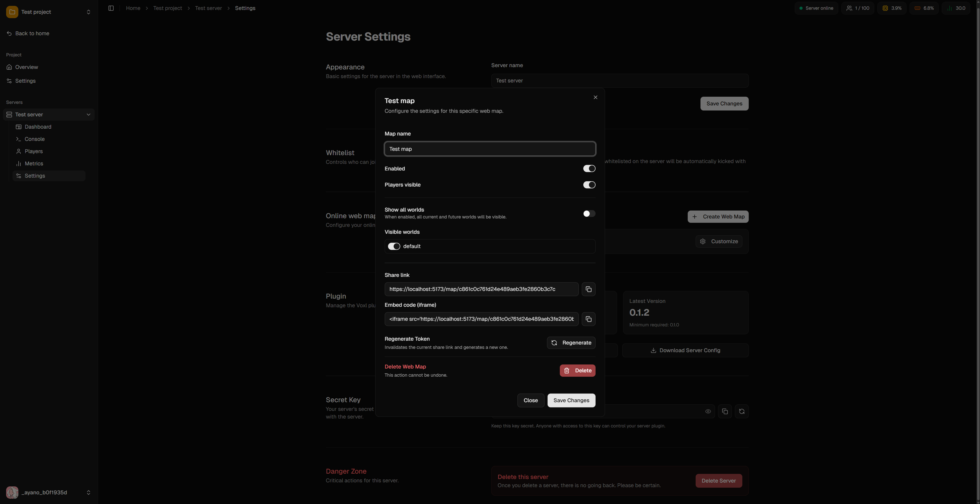Click the CPU usage indicator
Viewport: 980px width, 504px height.
[x=892, y=8]
